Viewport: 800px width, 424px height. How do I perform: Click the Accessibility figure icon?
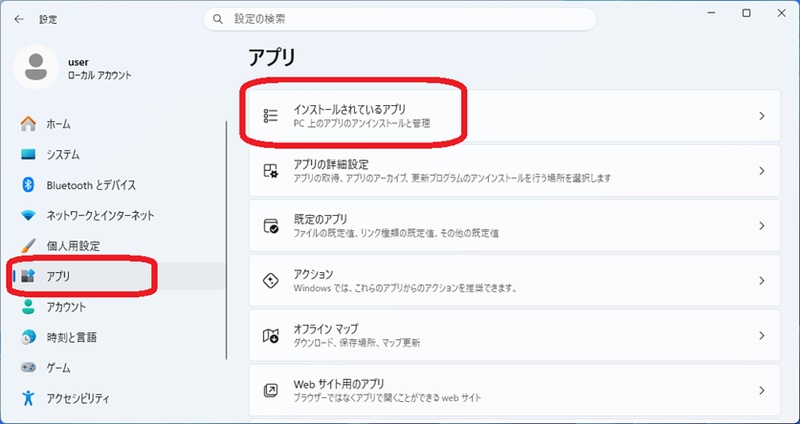(x=28, y=398)
